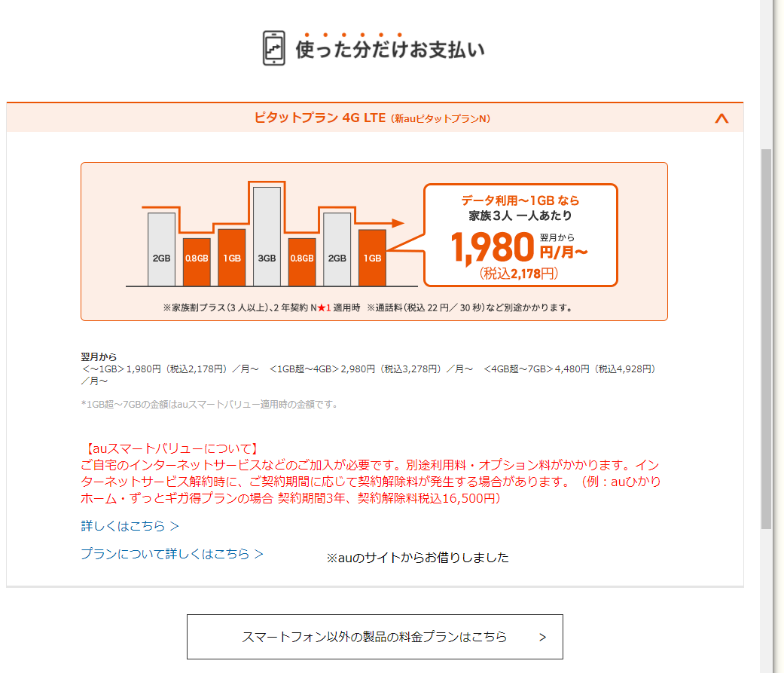Click the arrow on the スマートフォン以外 button

542,637
